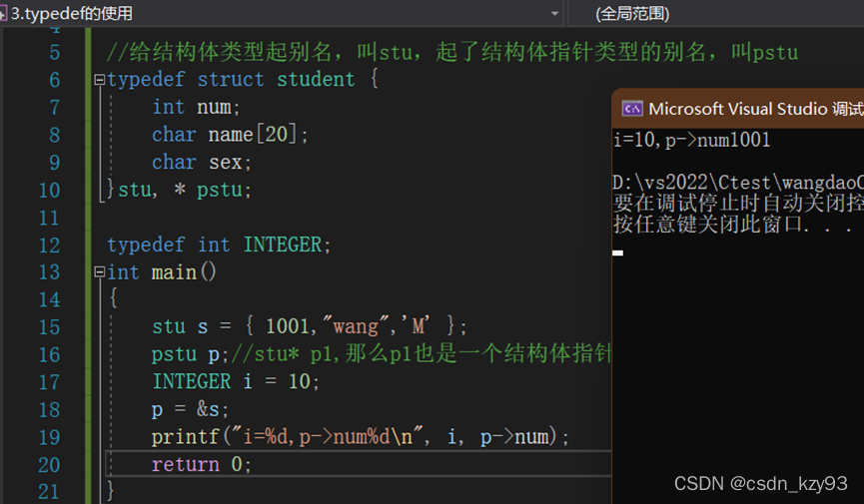Click line number 12 in the gutter
The image size is (864, 504).
49,245
